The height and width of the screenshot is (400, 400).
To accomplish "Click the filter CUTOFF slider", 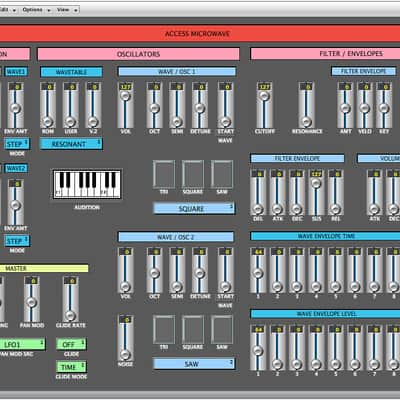I will click(264, 105).
